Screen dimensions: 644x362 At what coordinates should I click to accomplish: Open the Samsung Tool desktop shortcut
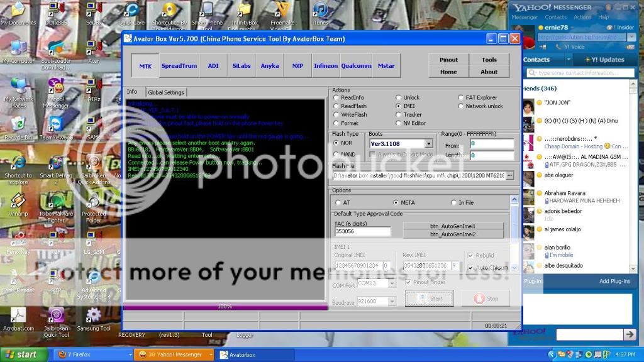93,315
